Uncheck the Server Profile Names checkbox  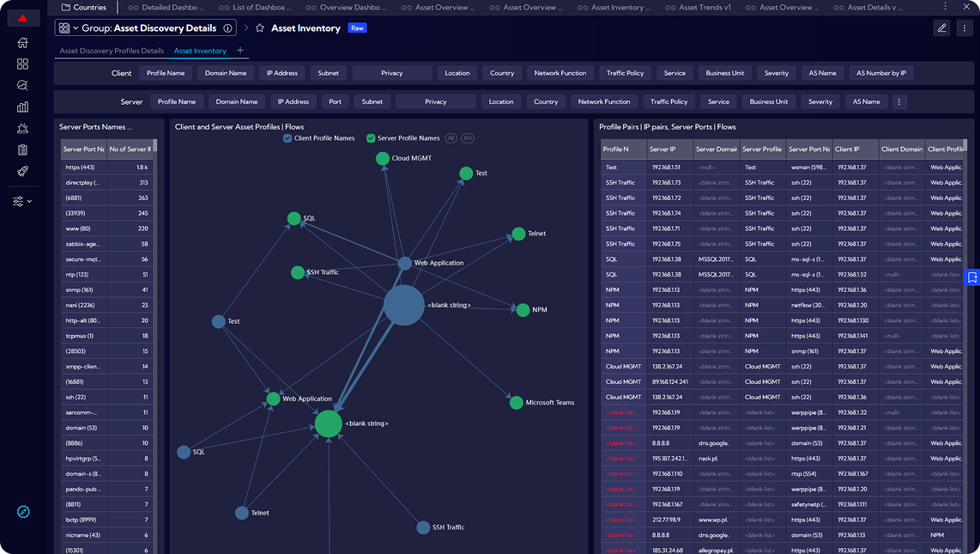tap(371, 138)
